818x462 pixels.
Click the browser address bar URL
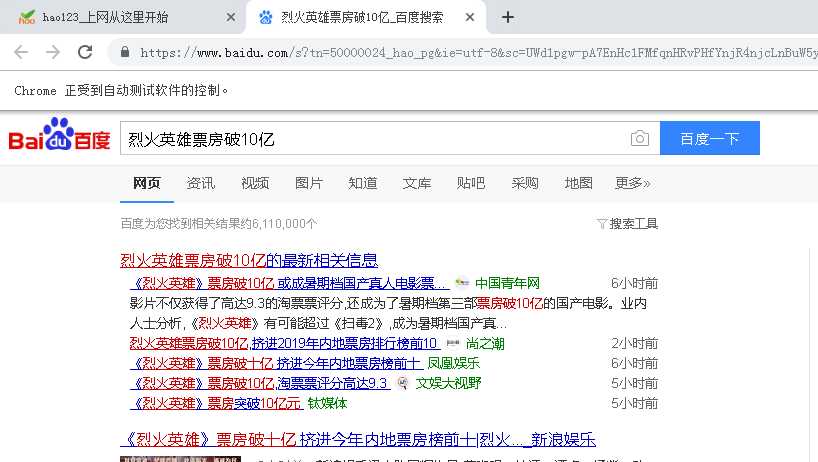pos(477,52)
